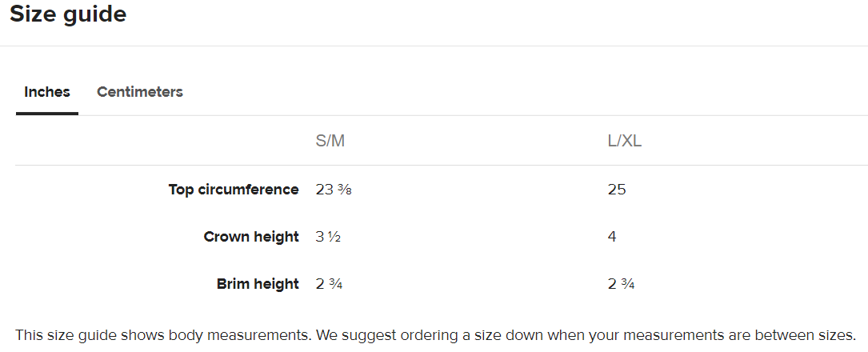This screenshot has width=868, height=352.
Task: Switch to the Centimeters tab
Action: [140, 92]
